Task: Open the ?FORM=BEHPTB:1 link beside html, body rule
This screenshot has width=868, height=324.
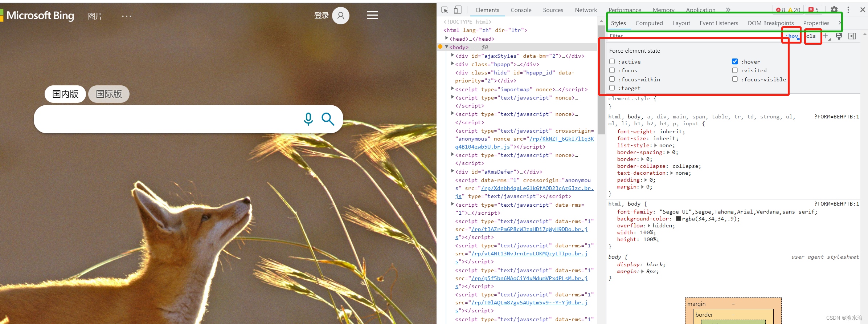Action: 836,204
